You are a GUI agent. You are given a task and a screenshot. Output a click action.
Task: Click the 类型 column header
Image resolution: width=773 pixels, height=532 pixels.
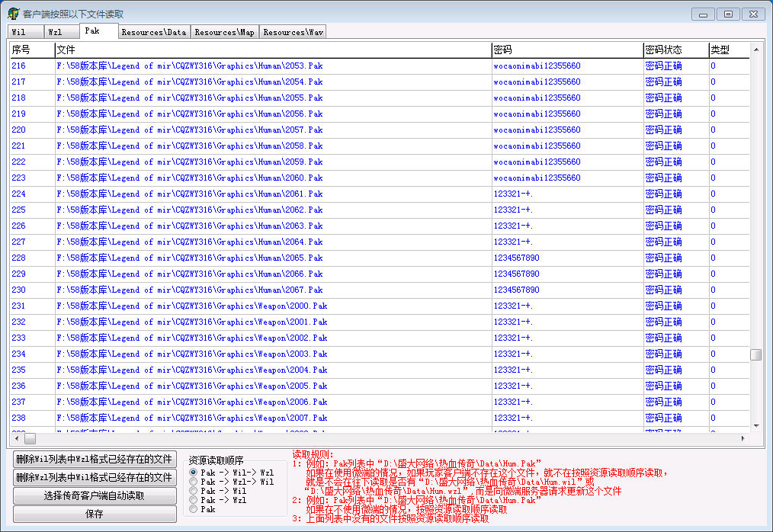click(729, 50)
